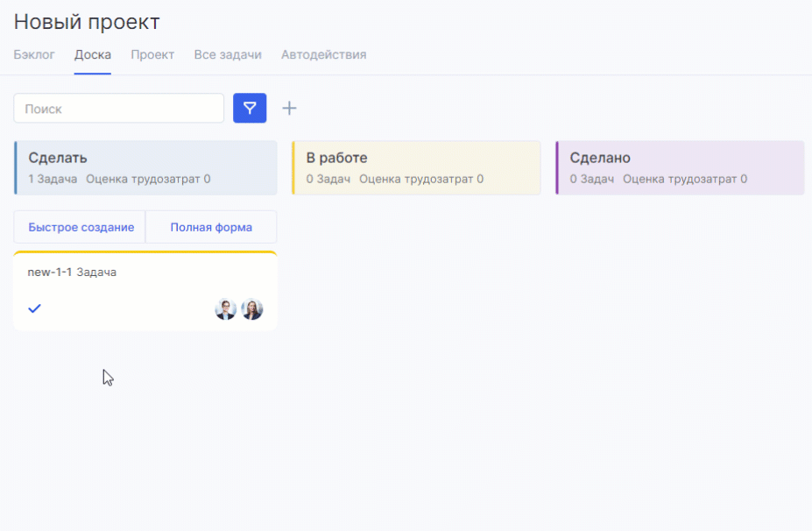
Task: Click the 1 Задача counter in Сделать
Action: coord(53,179)
